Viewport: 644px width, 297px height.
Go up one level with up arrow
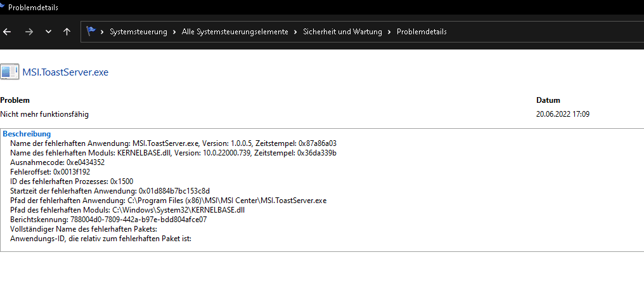tap(67, 32)
